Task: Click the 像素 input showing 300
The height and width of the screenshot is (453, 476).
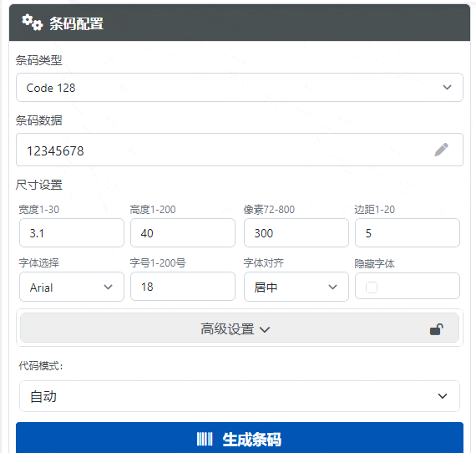Action: pyautogui.click(x=296, y=233)
